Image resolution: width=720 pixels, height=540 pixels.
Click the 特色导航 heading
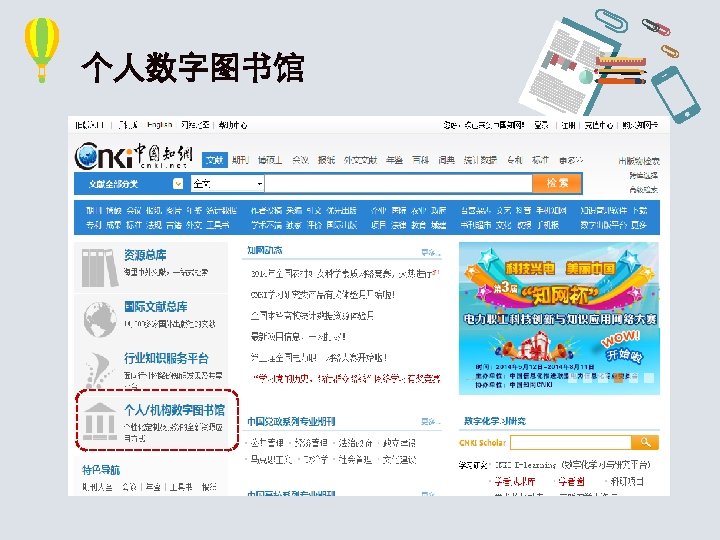tap(101, 470)
